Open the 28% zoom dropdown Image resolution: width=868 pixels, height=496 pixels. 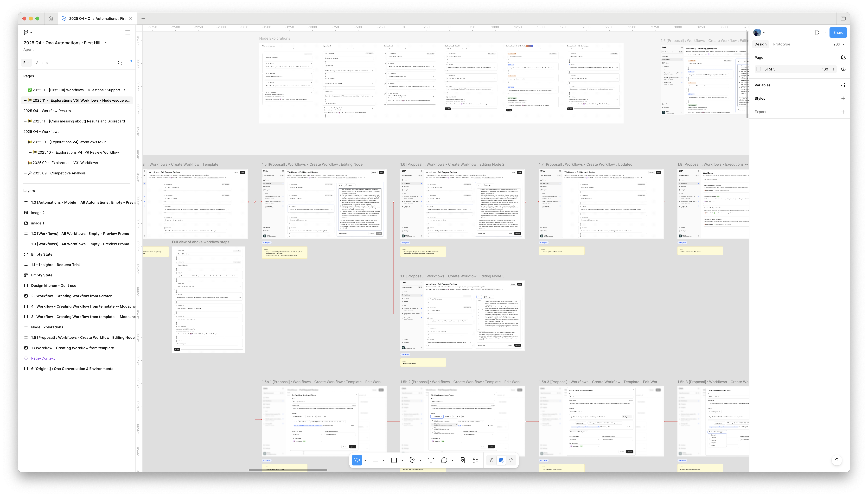839,44
